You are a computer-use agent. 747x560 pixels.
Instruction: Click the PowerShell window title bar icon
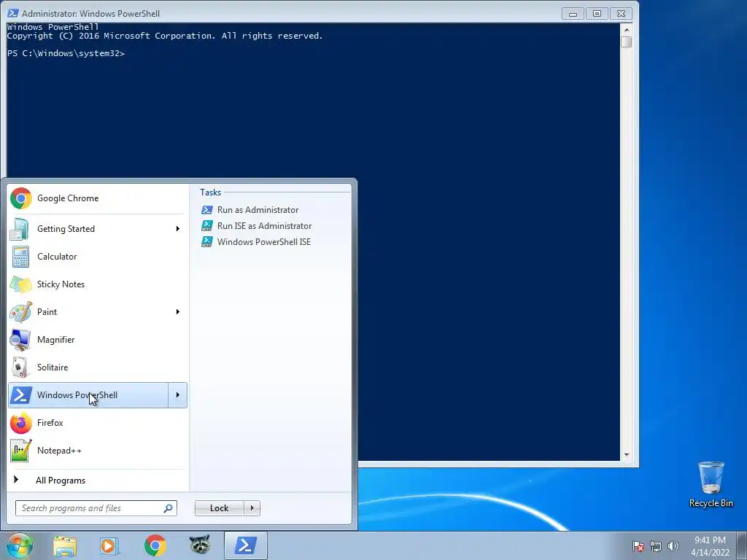(x=13, y=13)
